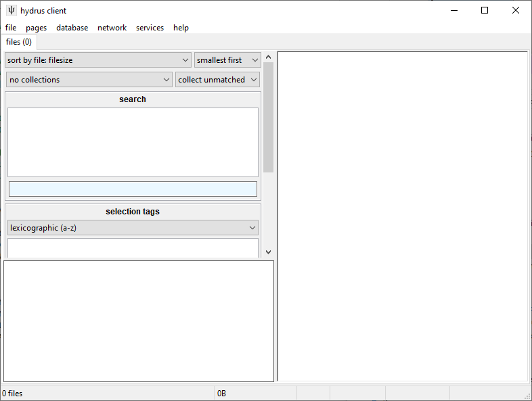Click the search predicates list box
Image resolution: width=532 pixels, height=401 pixels.
(x=133, y=143)
